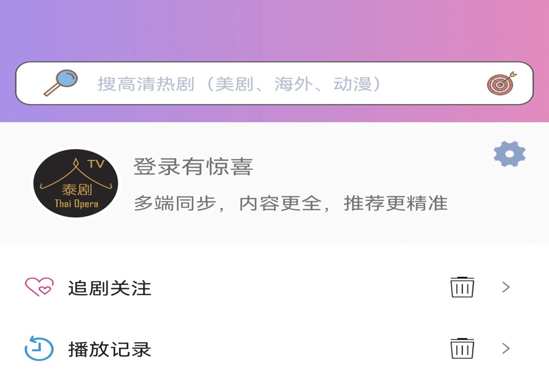The image size is (549, 392).
Task: Click the blue clock history icon
Action: point(39,348)
